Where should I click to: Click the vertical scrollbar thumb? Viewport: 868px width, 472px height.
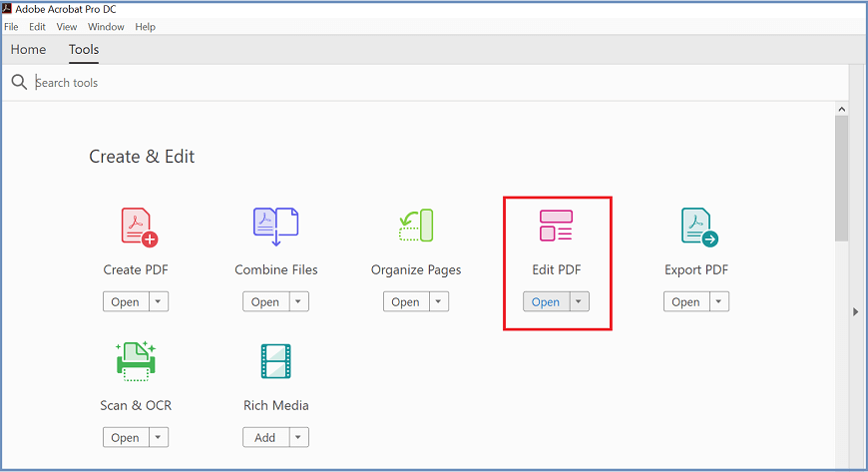[x=841, y=179]
